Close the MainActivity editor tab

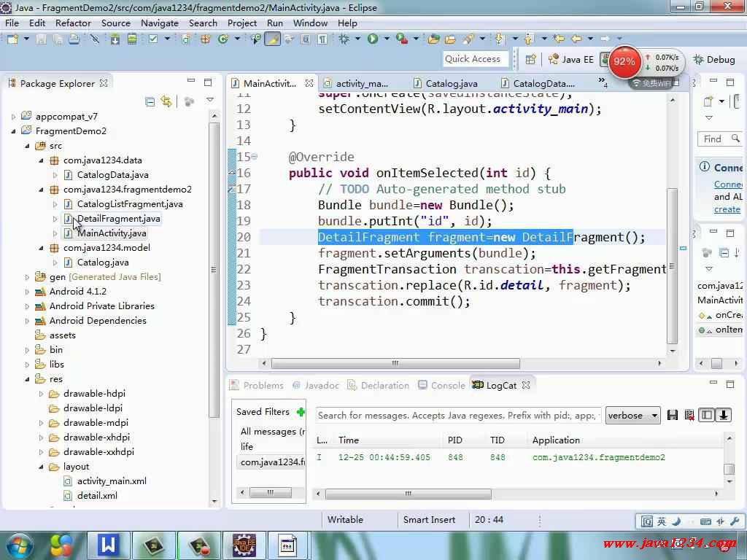(309, 83)
